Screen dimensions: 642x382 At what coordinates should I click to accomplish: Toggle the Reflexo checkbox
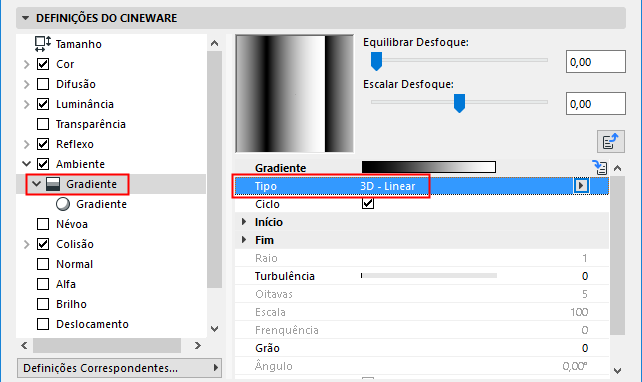click(43, 144)
